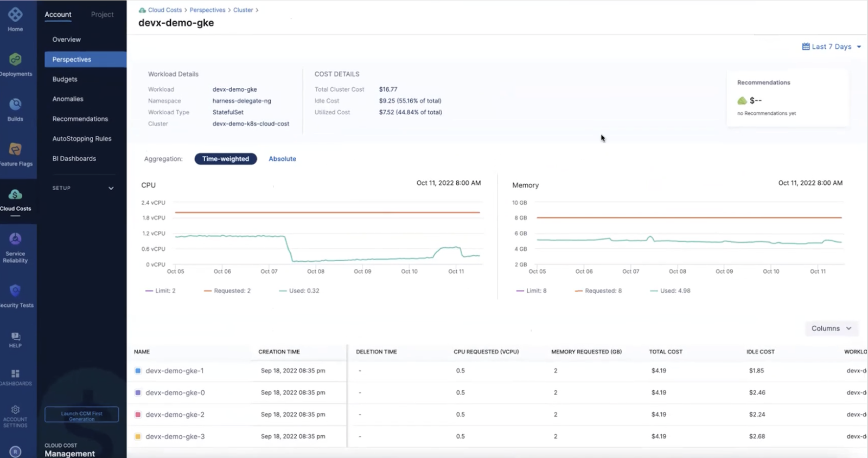Image resolution: width=868 pixels, height=458 pixels.
Task: Open the Security Tests module icon
Action: pyautogui.click(x=15, y=291)
